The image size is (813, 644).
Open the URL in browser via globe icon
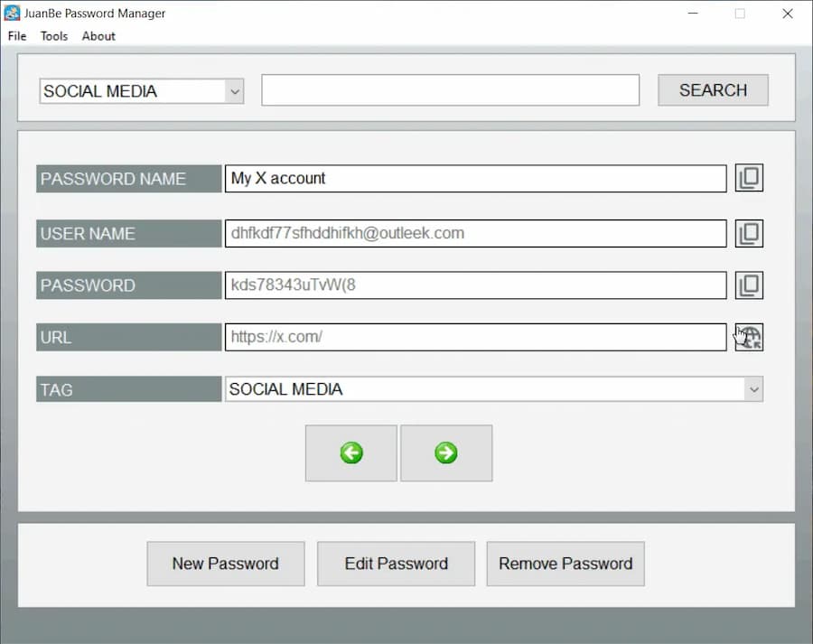749,337
